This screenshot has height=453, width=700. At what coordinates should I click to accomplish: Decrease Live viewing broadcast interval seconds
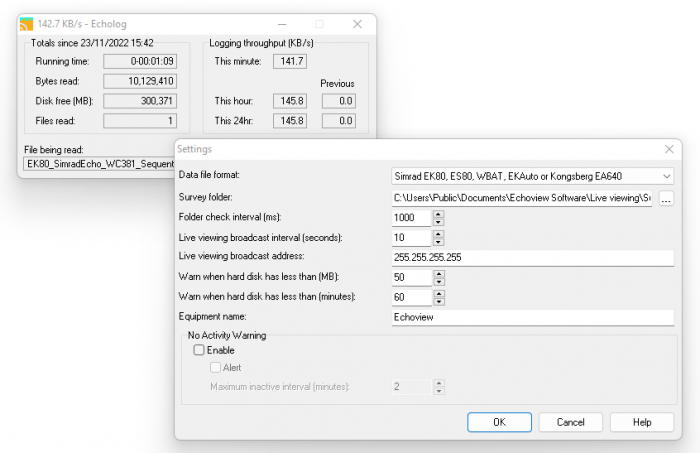[x=438, y=242]
